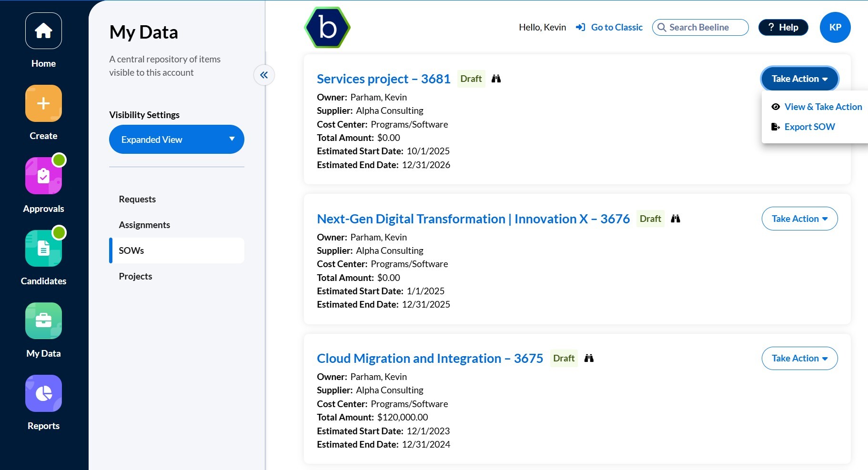868x470 pixels.
Task: Open Next-Gen Digital Transformation – 3676 link
Action: tap(473, 219)
